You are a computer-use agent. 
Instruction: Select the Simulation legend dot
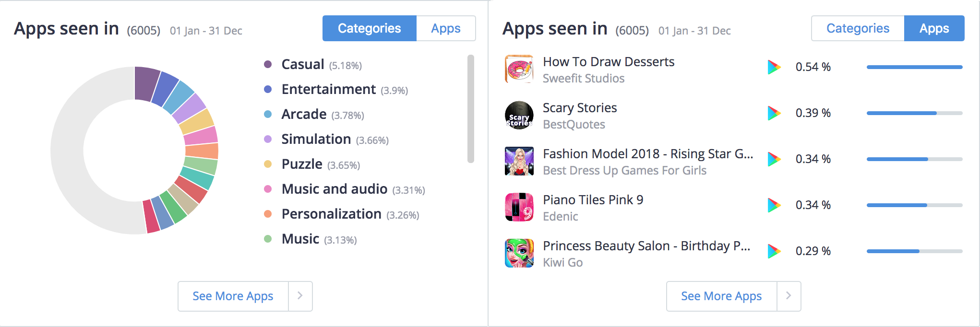coord(268,139)
